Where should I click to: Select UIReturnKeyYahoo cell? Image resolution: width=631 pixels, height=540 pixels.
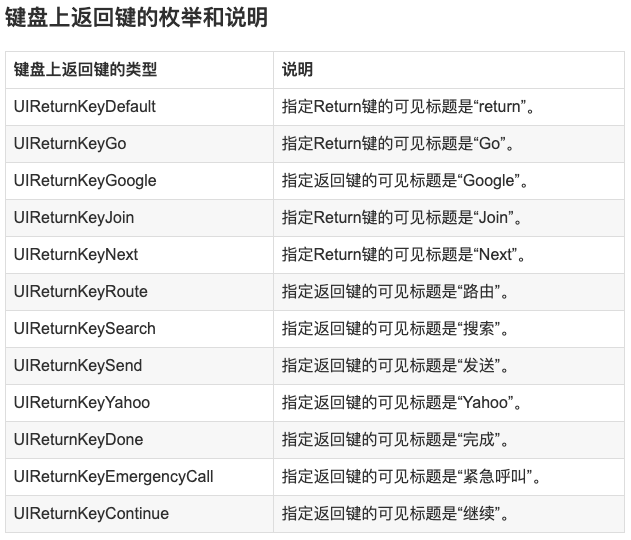(139, 403)
